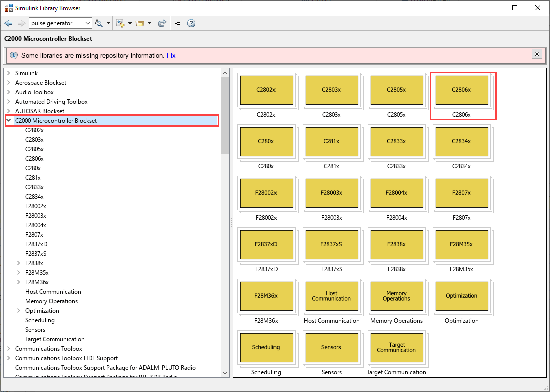Viewport: 550px width, 392px height.
Task: Click in the pulse generator search field
Action: pyautogui.click(x=55, y=23)
